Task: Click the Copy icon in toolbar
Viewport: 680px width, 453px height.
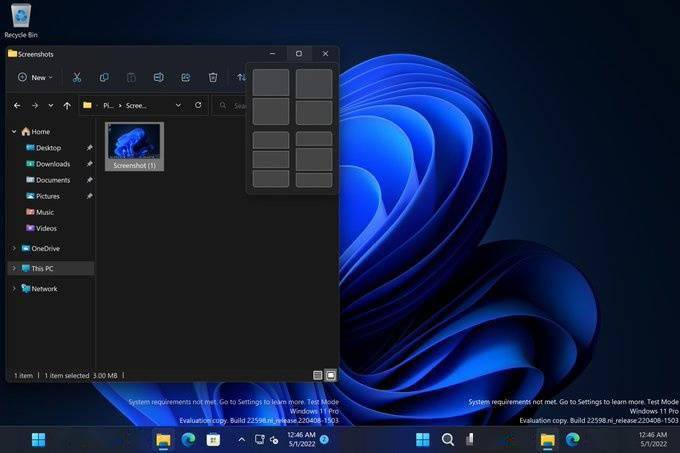Action: coord(104,77)
